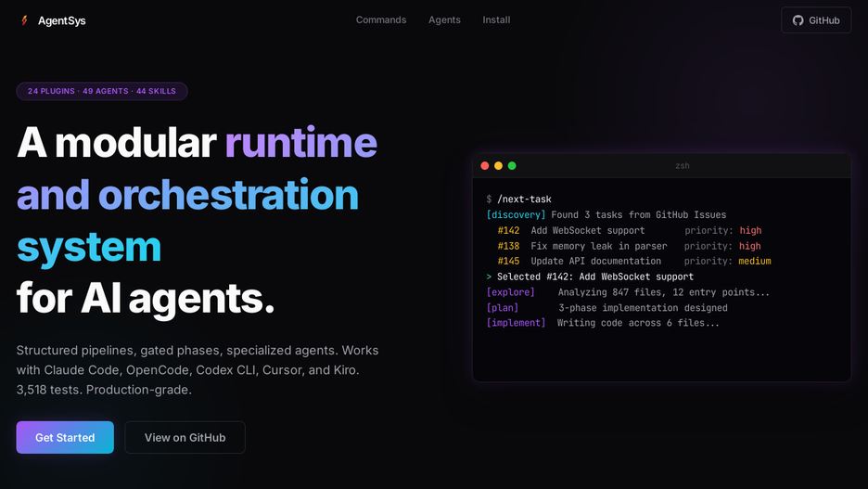Click the high priority value for #142

[x=750, y=230]
